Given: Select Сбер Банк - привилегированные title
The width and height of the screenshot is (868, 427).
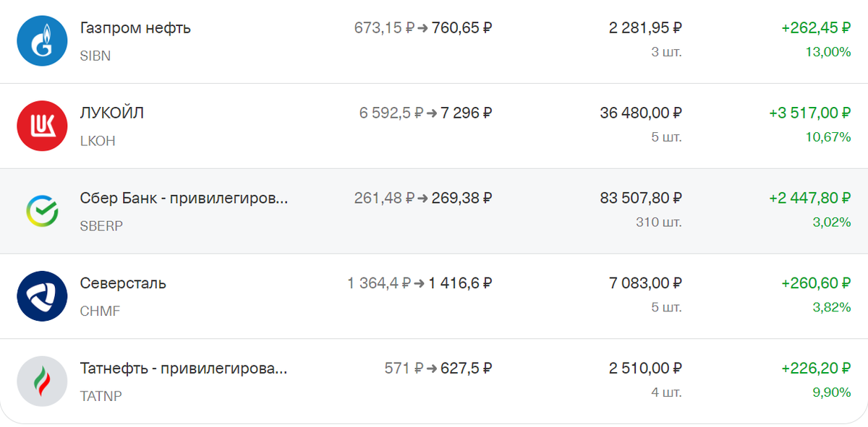Looking at the screenshot, I should click(184, 198).
